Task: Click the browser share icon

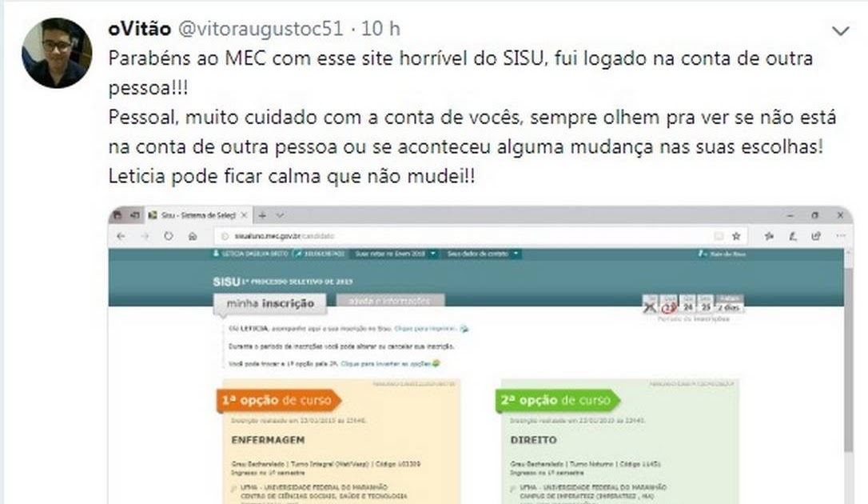Action: tap(816, 236)
